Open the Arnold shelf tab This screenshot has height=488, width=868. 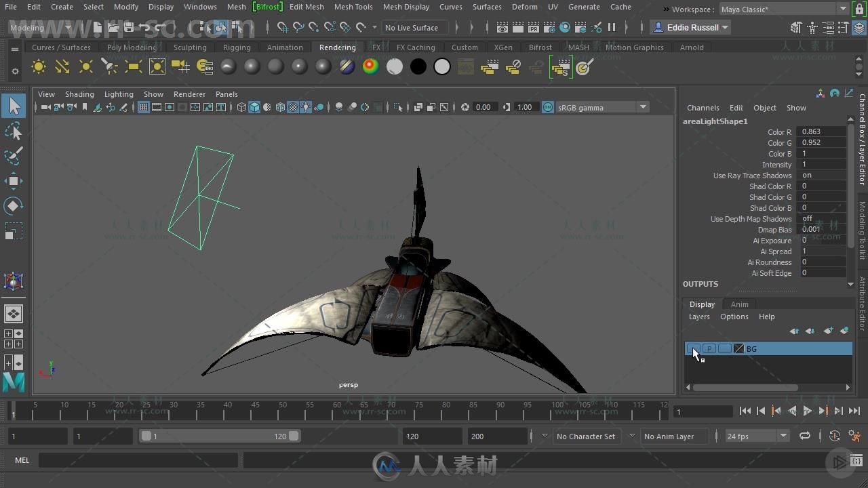[x=692, y=47]
